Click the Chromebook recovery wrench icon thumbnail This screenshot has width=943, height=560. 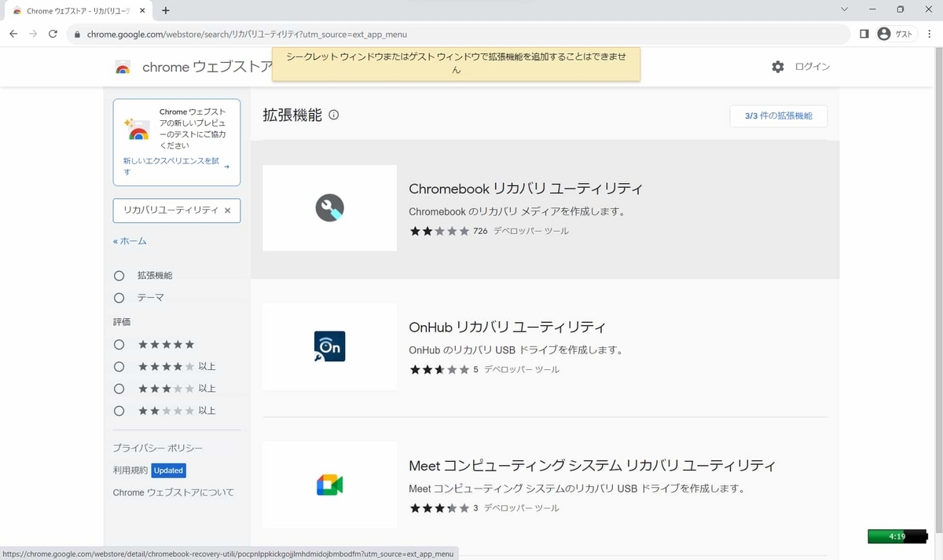(329, 208)
